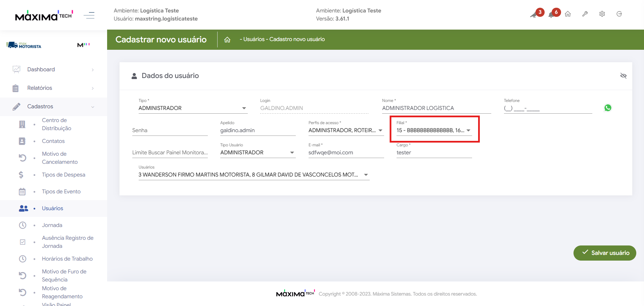644x306 pixels.
Task: Click the E-mail input field
Action: (x=346, y=153)
